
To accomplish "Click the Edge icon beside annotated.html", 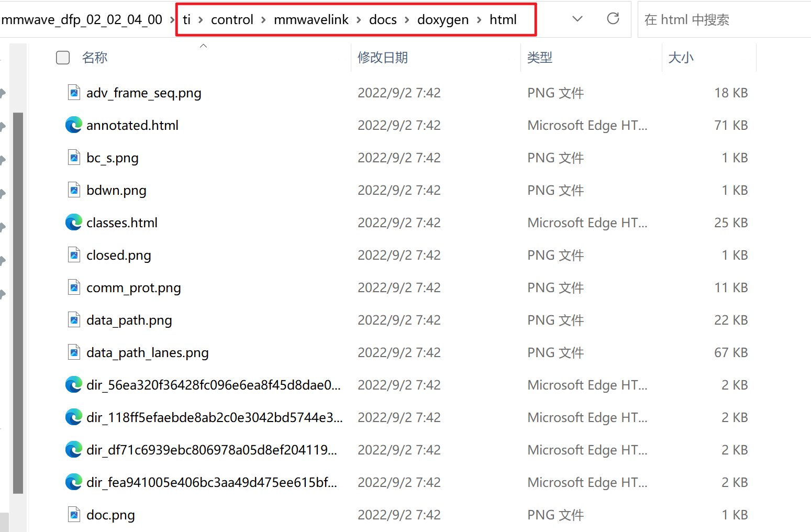I will pyautogui.click(x=74, y=125).
